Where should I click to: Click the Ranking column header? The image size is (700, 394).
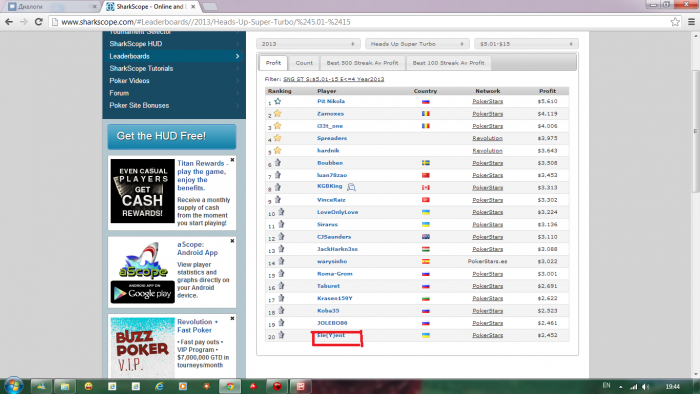point(279,91)
